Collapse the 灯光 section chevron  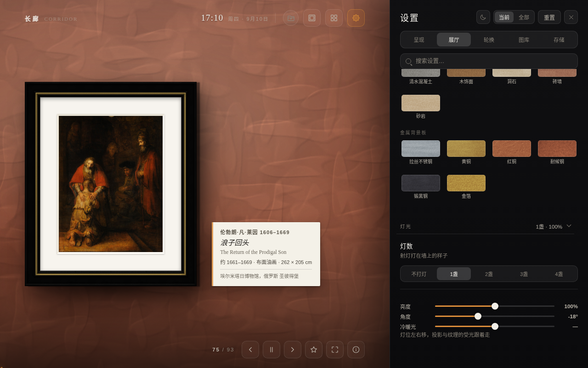[569, 226]
